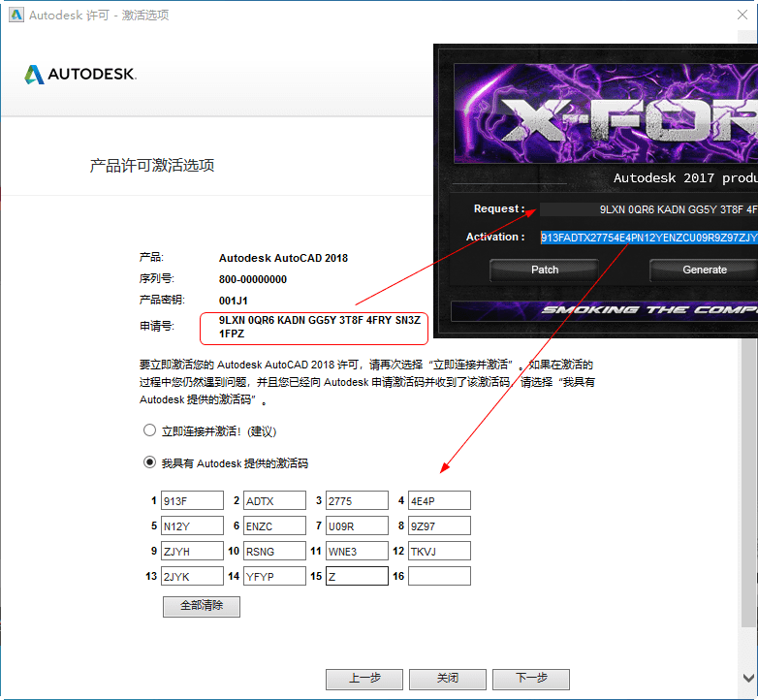The height and width of the screenshot is (700, 758).
Task: Click activation code field 10 containing RSNG
Action: pos(274,551)
